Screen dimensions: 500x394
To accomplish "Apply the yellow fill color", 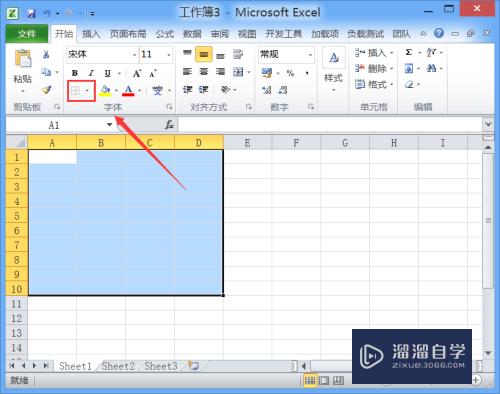I will tap(105, 90).
